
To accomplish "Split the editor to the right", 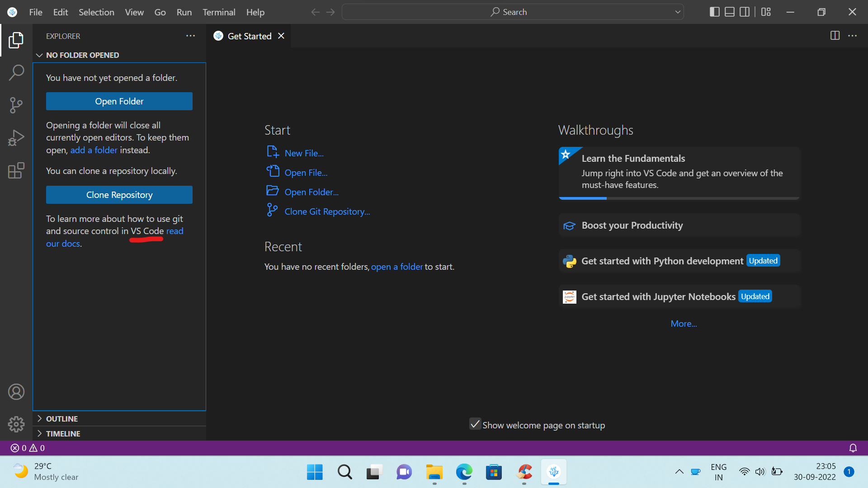I will tap(835, 36).
